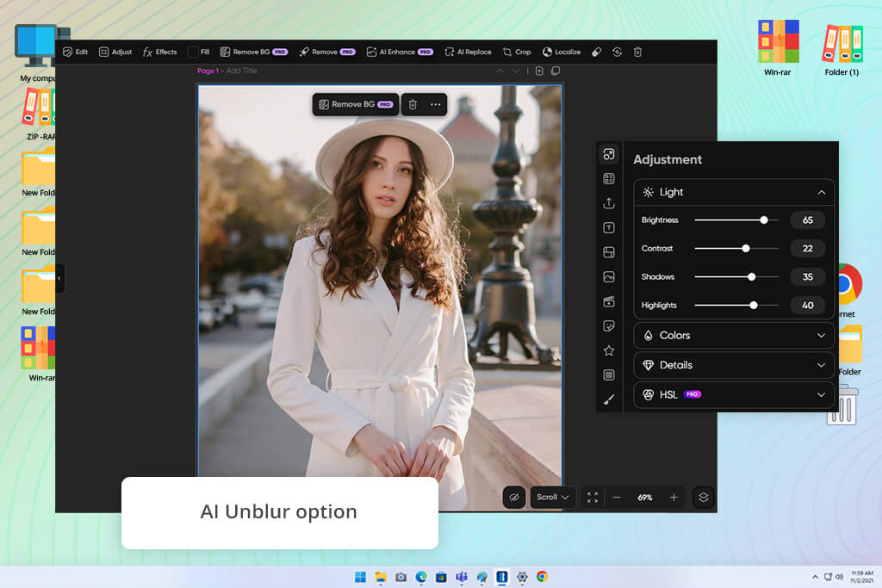This screenshot has height=588, width=882.
Task: Toggle the hide preview eye icon
Action: [514, 498]
